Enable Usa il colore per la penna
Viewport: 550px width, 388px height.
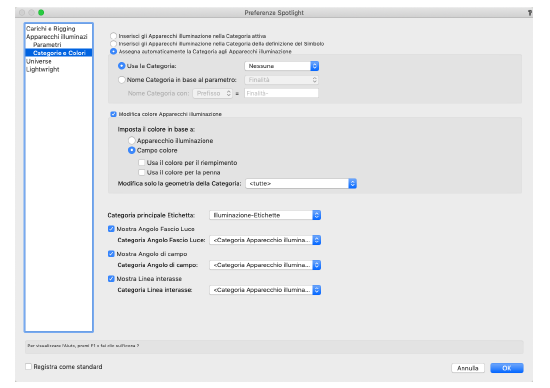coord(142,173)
